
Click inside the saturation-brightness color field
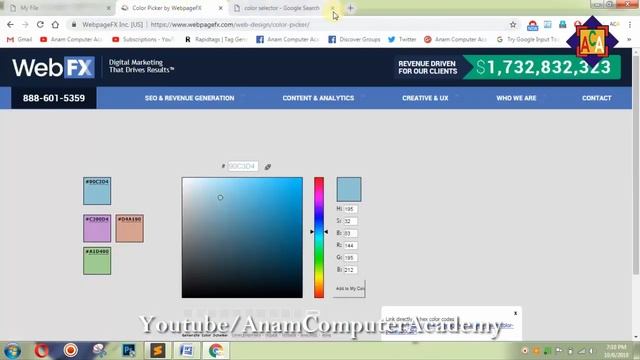click(242, 238)
